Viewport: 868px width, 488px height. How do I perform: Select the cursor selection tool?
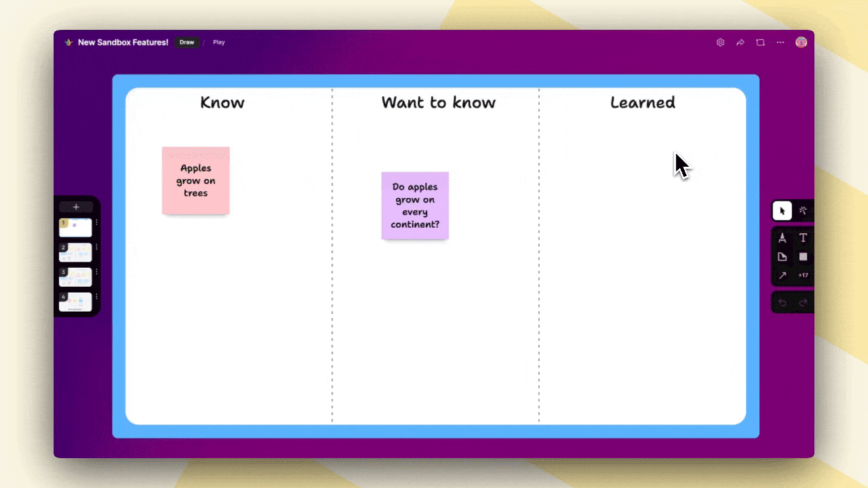pyautogui.click(x=782, y=211)
